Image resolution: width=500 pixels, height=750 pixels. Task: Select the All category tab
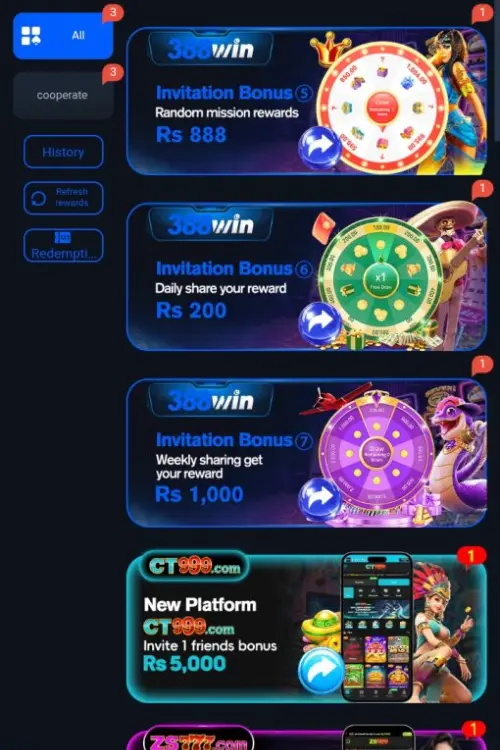coord(63,35)
